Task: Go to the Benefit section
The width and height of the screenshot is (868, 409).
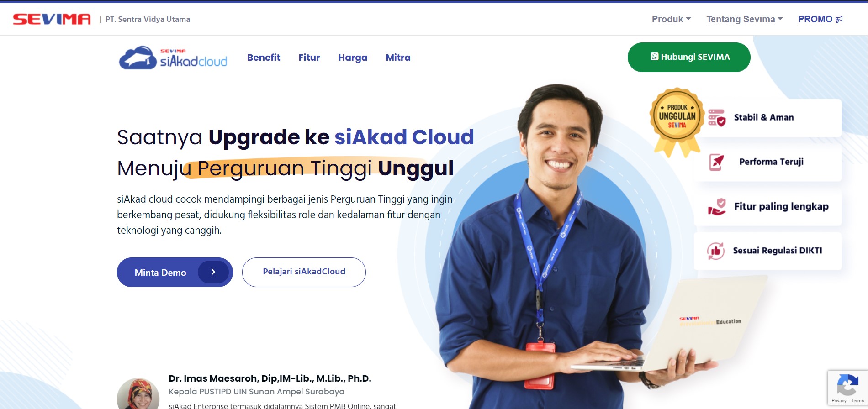Action: [x=264, y=58]
